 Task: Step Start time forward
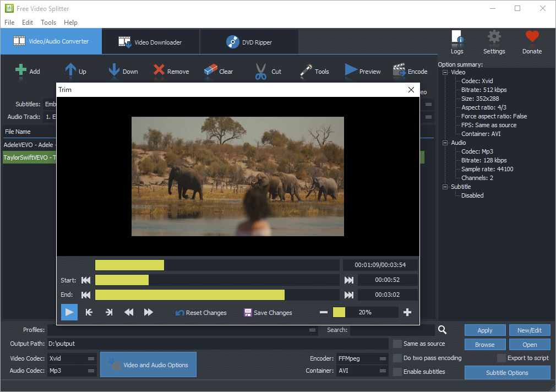point(349,280)
